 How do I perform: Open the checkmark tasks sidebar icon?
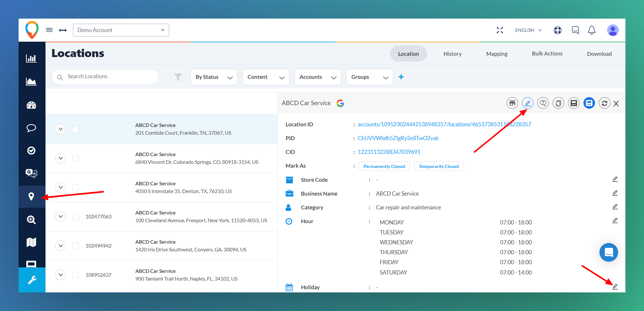31,150
